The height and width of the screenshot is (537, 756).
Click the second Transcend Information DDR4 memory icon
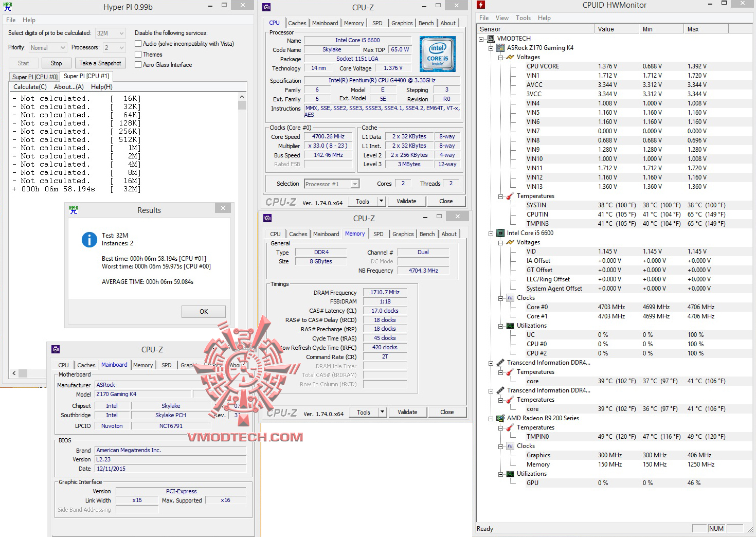(x=500, y=390)
